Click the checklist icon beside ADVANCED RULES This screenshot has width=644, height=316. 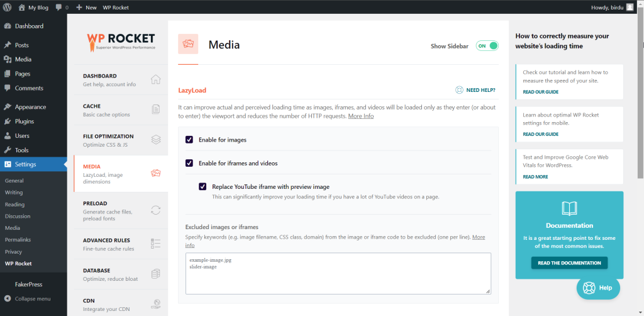[x=156, y=243]
